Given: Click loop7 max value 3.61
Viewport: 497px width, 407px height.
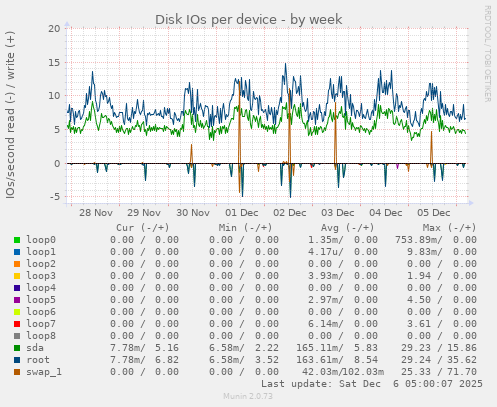Looking at the screenshot, I should point(419,324).
